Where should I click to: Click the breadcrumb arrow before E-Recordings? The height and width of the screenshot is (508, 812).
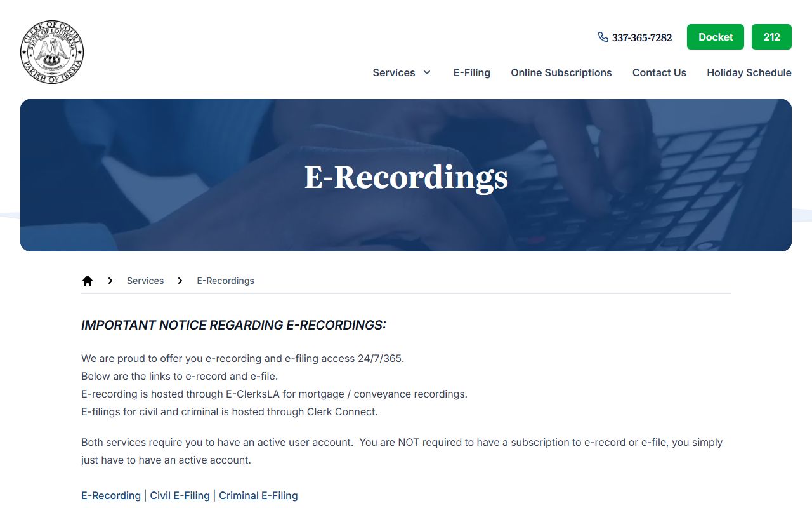pyautogui.click(x=180, y=281)
